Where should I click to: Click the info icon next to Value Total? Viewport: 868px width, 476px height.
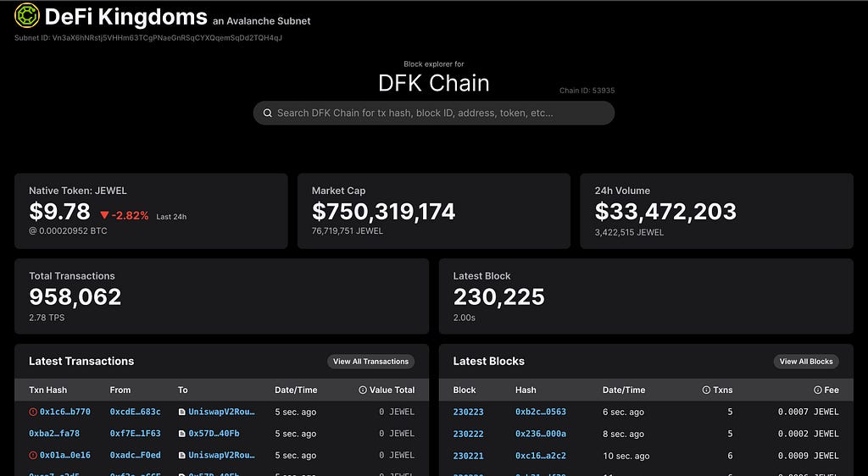tap(363, 390)
